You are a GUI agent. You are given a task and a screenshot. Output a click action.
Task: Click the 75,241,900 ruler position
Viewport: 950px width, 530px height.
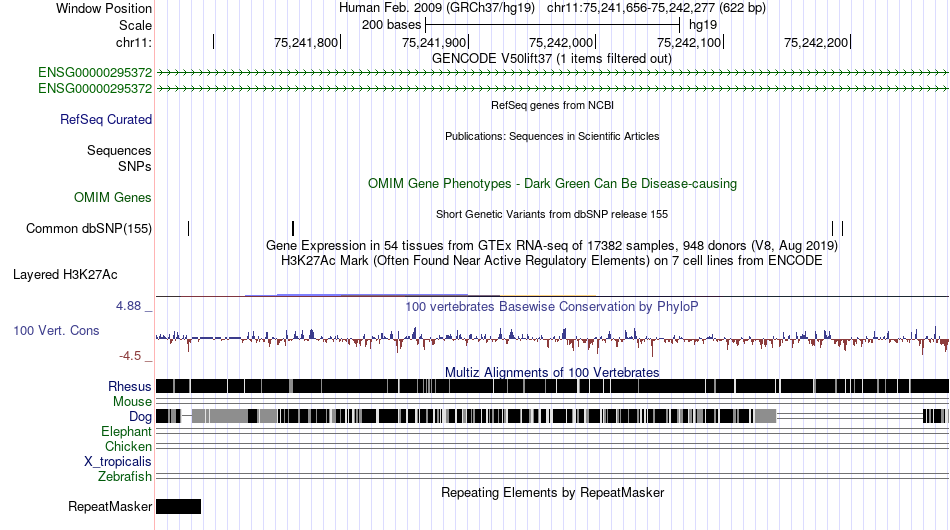point(434,43)
